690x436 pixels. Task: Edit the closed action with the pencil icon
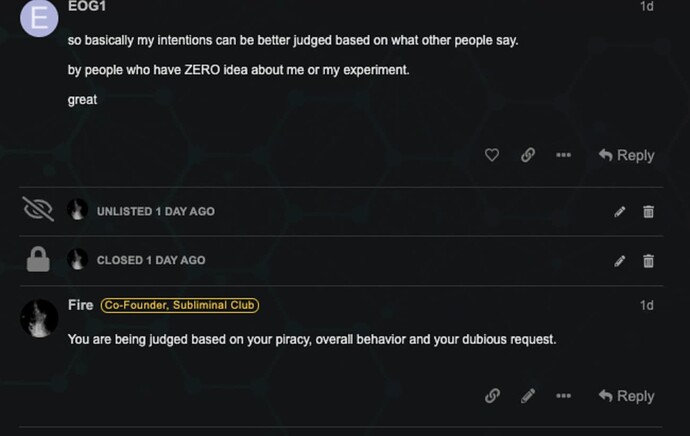[x=619, y=260]
